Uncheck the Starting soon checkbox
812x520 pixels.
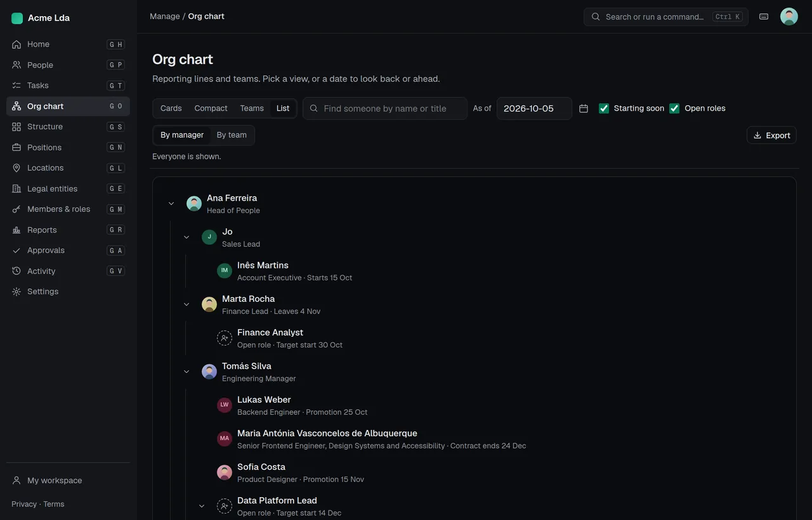pos(604,108)
